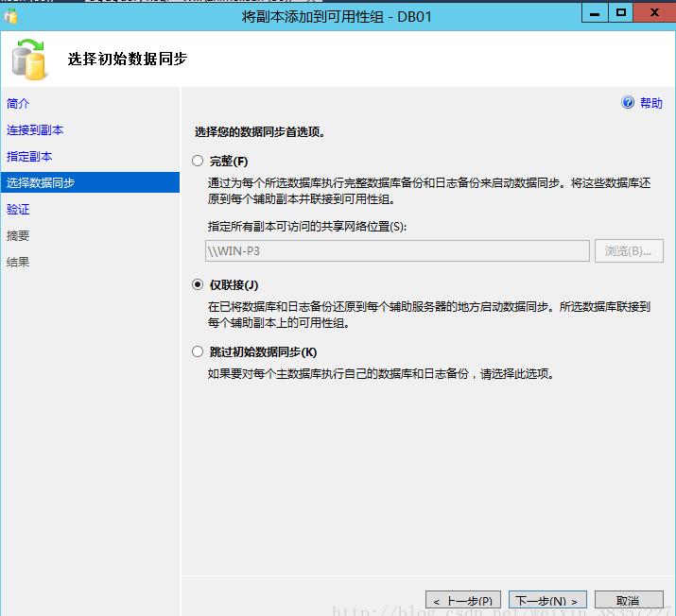Select the highlighted 选择数据同步 step

[x=41, y=182]
